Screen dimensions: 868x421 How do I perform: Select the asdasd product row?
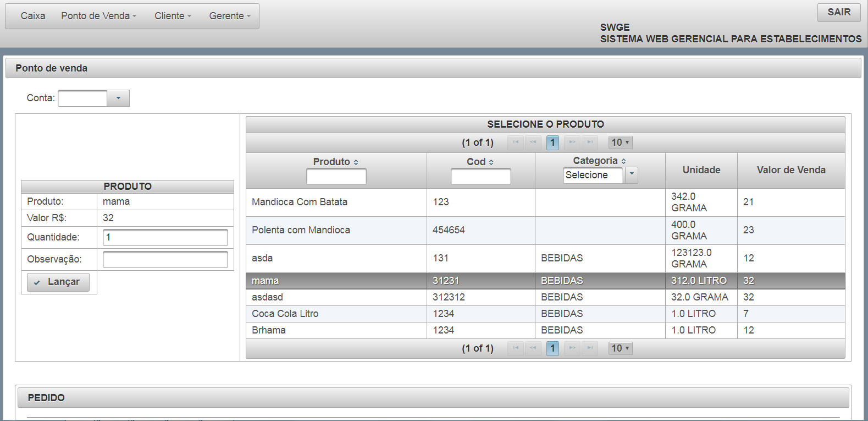tap(545, 297)
